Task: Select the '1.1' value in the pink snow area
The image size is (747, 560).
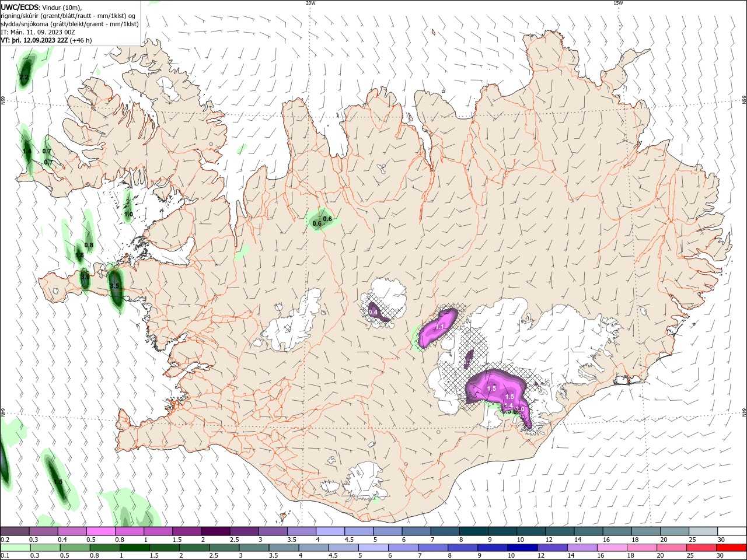Action: pos(440,327)
